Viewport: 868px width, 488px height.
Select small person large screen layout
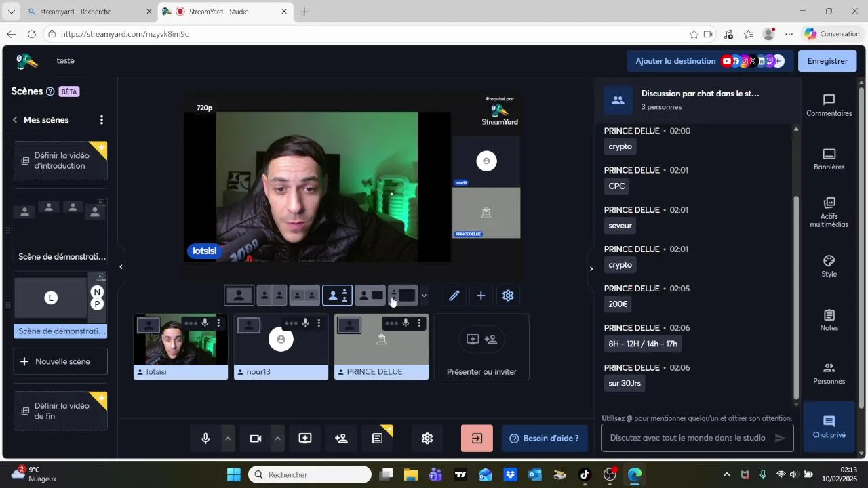pyautogui.click(x=403, y=296)
